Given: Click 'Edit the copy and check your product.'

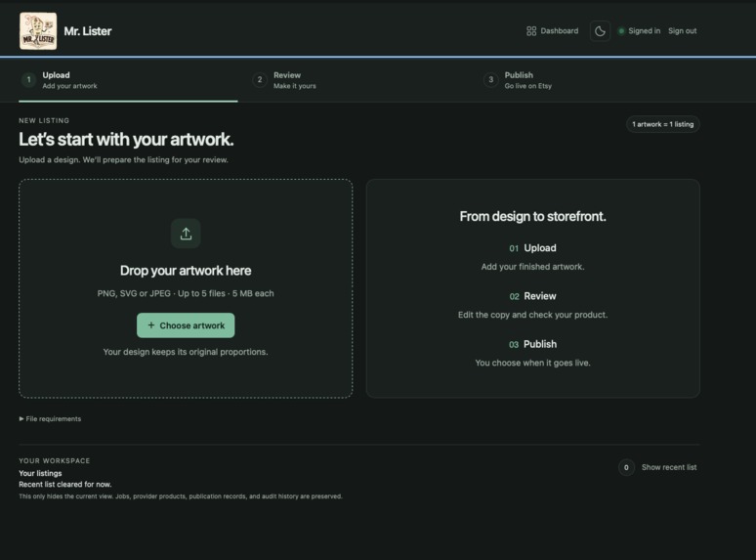Looking at the screenshot, I should point(532,315).
